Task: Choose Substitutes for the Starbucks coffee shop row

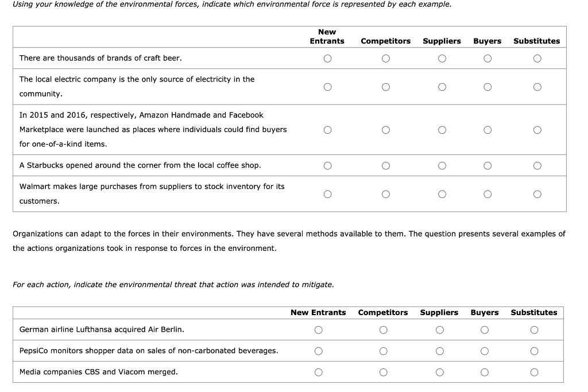Action: [537, 165]
